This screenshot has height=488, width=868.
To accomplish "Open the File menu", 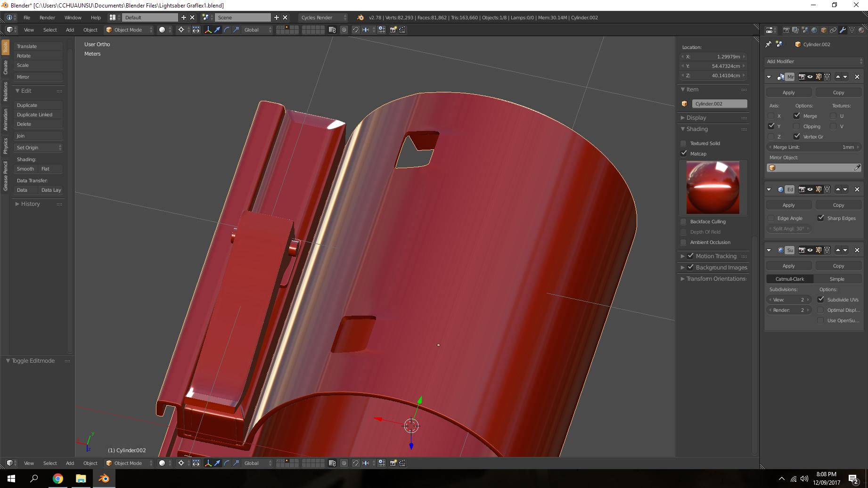I will coord(27,17).
